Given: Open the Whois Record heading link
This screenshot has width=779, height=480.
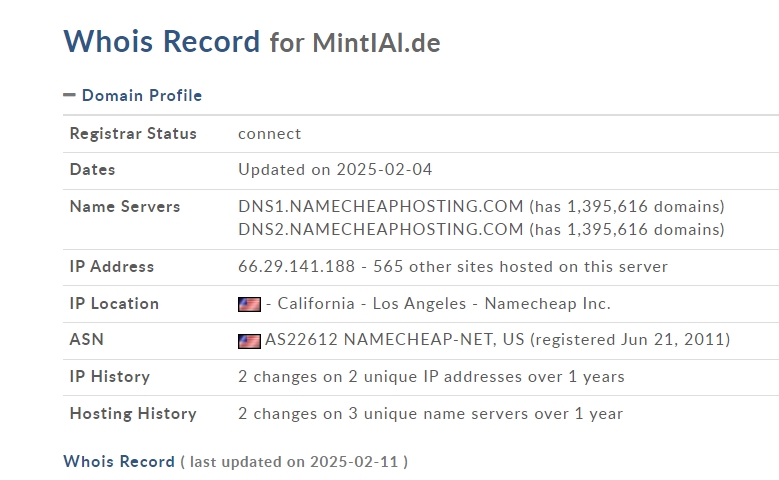Looking at the screenshot, I should [x=119, y=462].
